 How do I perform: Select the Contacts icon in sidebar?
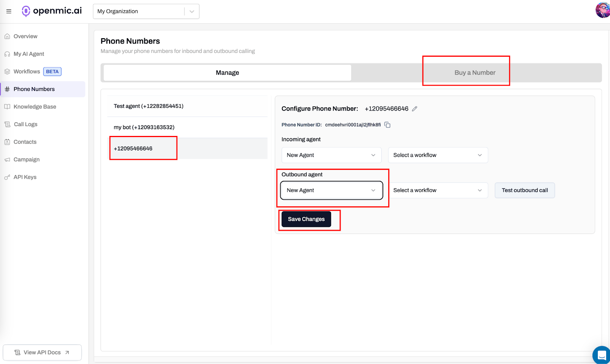point(7,142)
